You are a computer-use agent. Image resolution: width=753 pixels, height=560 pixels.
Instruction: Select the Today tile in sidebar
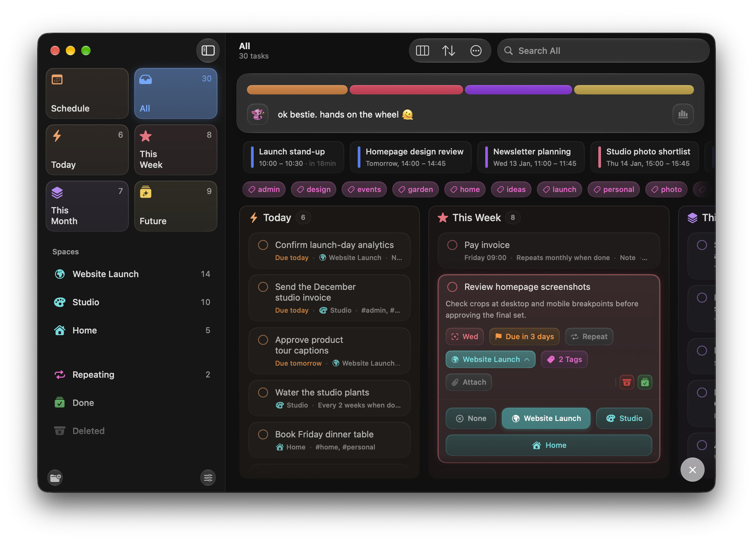tap(87, 150)
